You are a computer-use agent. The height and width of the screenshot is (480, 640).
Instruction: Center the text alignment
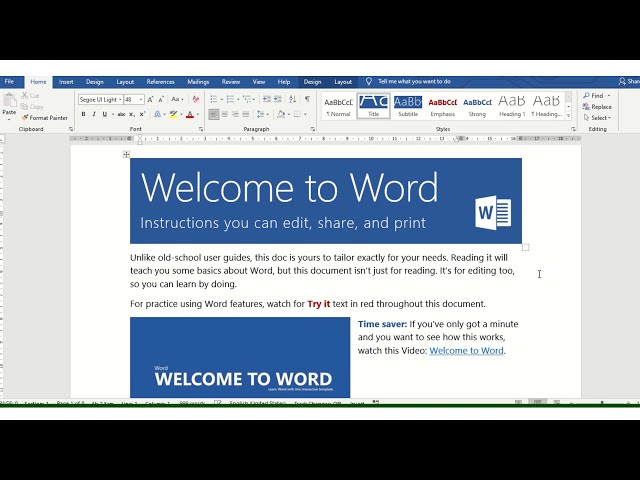tap(224, 115)
